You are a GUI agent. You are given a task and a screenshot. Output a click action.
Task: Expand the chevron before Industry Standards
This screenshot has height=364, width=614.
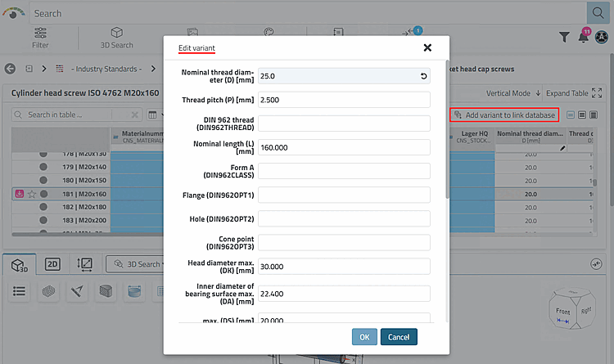(44, 69)
